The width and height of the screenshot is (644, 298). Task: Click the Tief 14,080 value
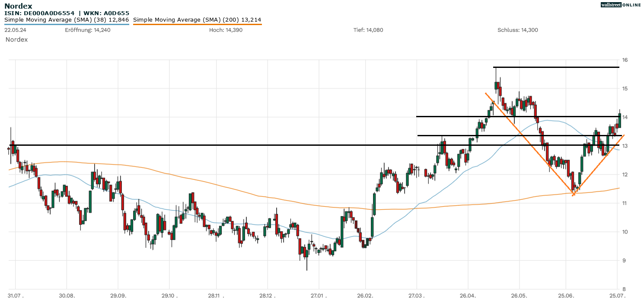[368, 30]
